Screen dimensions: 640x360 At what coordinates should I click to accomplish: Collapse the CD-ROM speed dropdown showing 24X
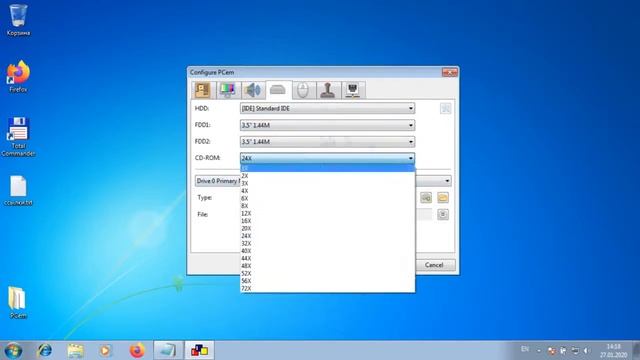click(x=327, y=158)
